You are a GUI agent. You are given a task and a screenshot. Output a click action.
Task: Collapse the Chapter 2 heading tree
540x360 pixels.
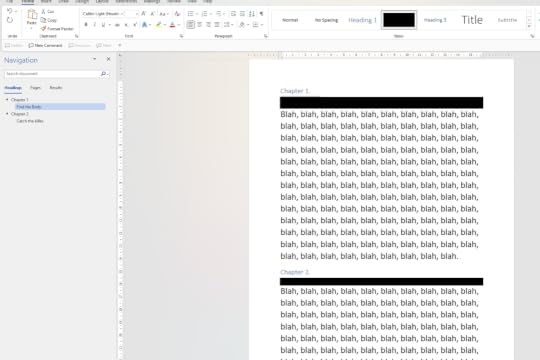(x=7, y=114)
